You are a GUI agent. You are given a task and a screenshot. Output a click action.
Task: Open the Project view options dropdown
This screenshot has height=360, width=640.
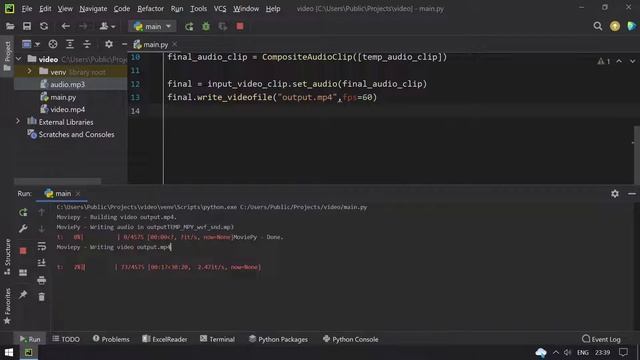point(31,44)
